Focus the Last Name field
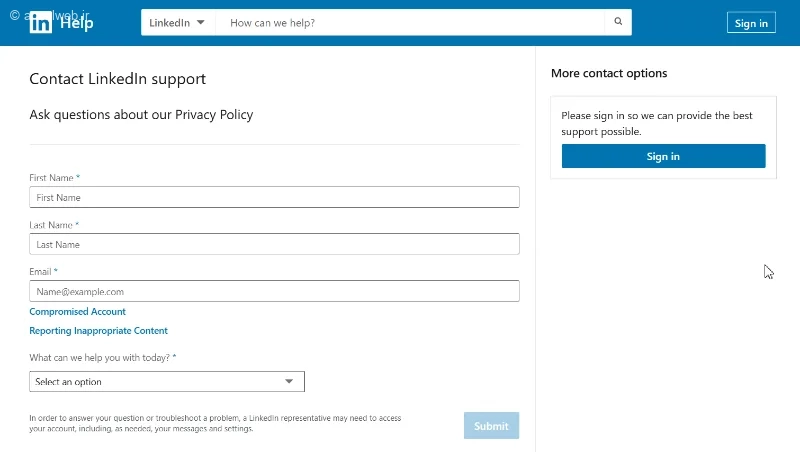800x452 pixels. pyautogui.click(x=274, y=244)
